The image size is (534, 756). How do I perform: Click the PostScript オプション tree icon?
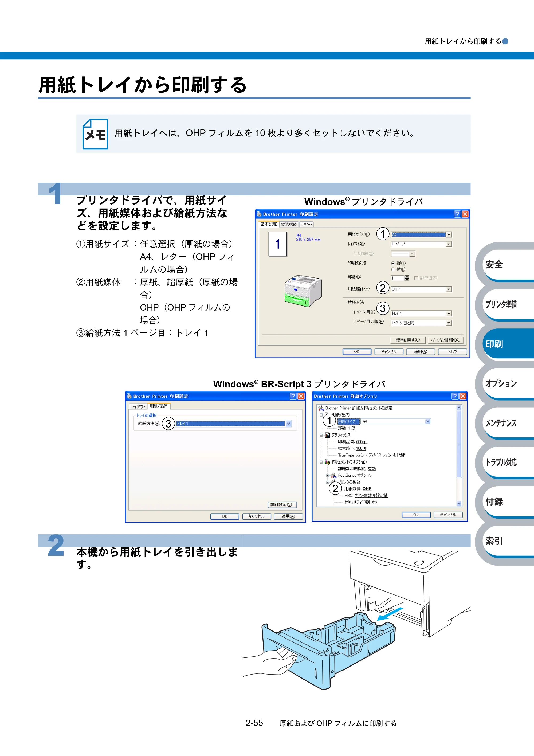[334, 475]
